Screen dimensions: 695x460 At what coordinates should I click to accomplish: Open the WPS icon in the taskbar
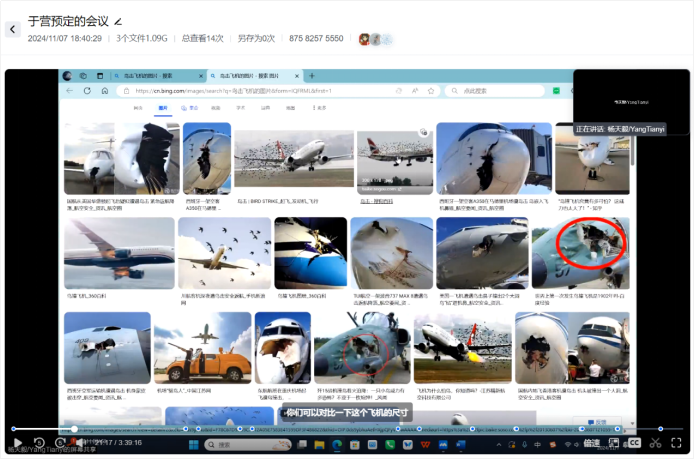(x=426, y=444)
